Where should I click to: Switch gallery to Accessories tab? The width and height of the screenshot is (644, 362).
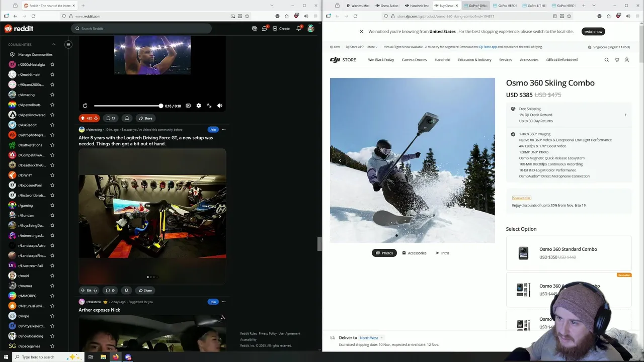pos(414,253)
